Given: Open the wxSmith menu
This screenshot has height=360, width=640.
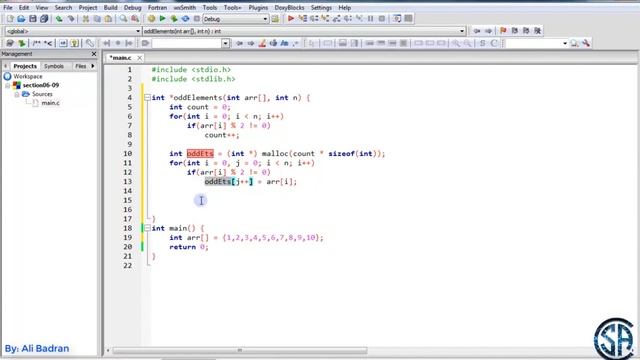Looking at the screenshot, I should click(x=184, y=7).
